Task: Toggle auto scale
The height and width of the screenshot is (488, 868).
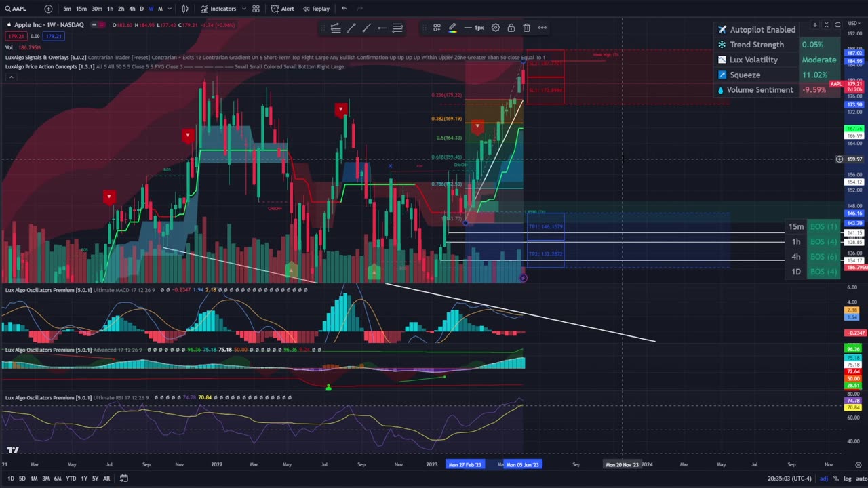Action: [x=861, y=479]
